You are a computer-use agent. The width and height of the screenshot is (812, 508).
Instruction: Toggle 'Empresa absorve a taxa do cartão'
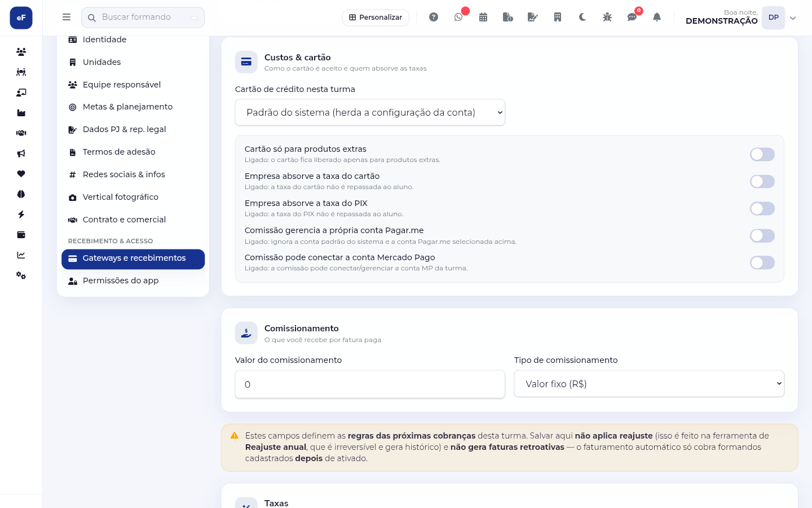(762, 181)
